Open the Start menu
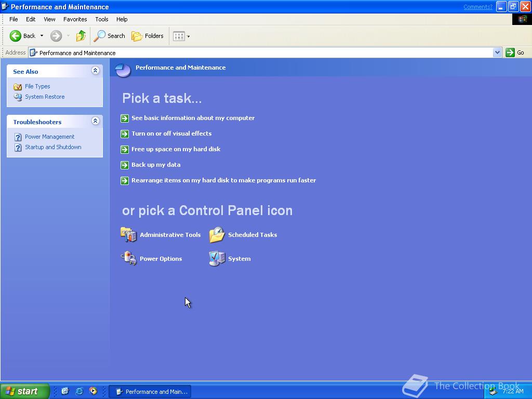The height and width of the screenshot is (399, 532). 24,391
